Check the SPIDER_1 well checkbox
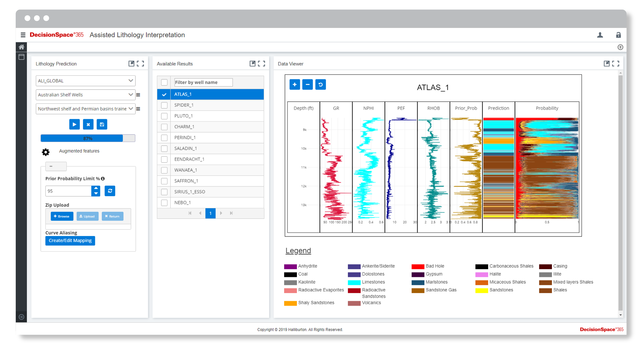The image size is (644, 354). pos(164,105)
